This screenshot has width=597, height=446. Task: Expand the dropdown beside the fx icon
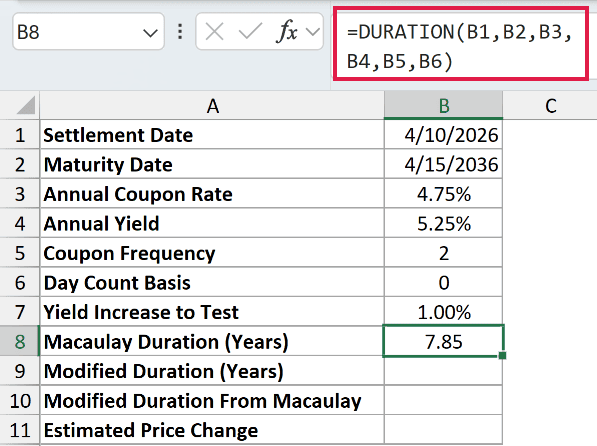point(313,32)
